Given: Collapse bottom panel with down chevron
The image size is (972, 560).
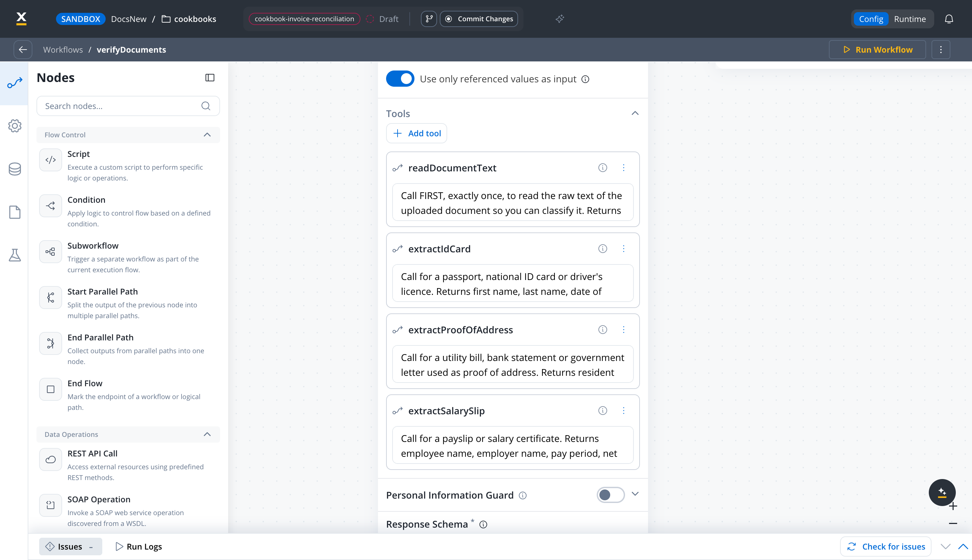Looking at the screenshot, I should point(945,547).
